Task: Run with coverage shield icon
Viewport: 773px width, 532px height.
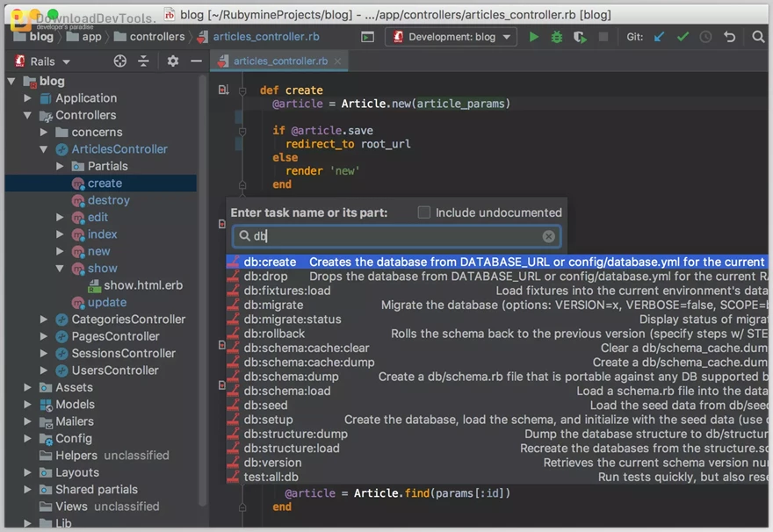Action: click(x=580, y=37)
